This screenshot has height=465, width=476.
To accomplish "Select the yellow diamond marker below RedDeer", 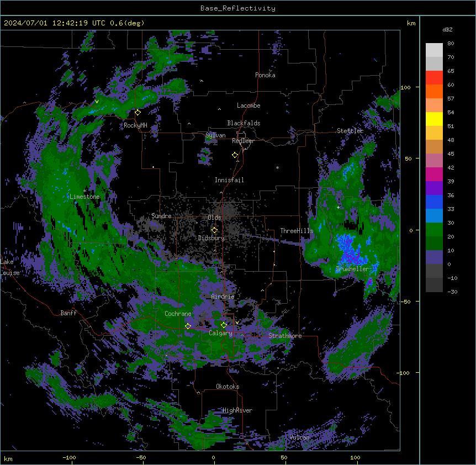I will tap(235, 155).
